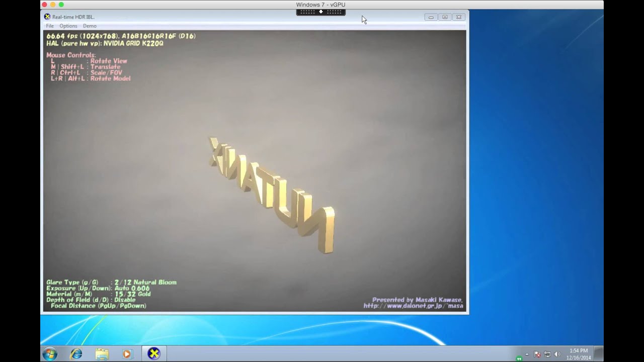Close the Mac vGPU window red button

coord(44,5)
